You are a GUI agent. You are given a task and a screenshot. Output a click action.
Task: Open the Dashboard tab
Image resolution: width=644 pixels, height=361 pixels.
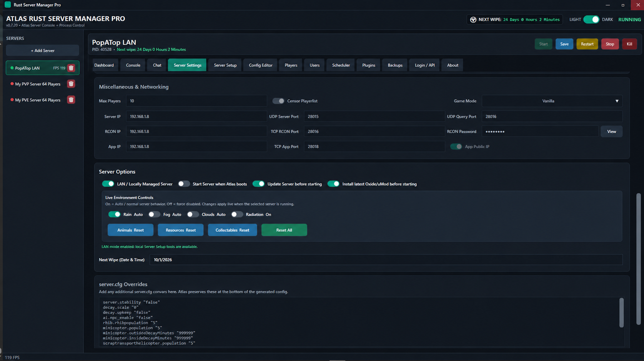tap(104, 65)
